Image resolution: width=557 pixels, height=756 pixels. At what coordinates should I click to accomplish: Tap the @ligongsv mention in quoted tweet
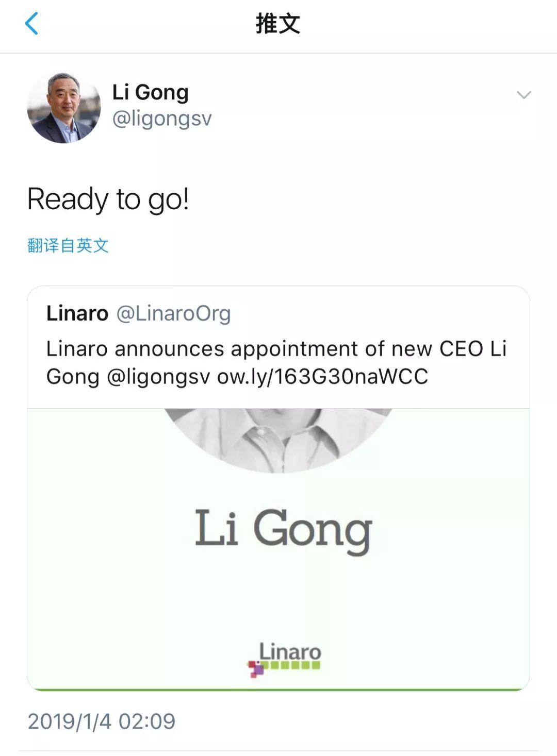tap(159, 377)
